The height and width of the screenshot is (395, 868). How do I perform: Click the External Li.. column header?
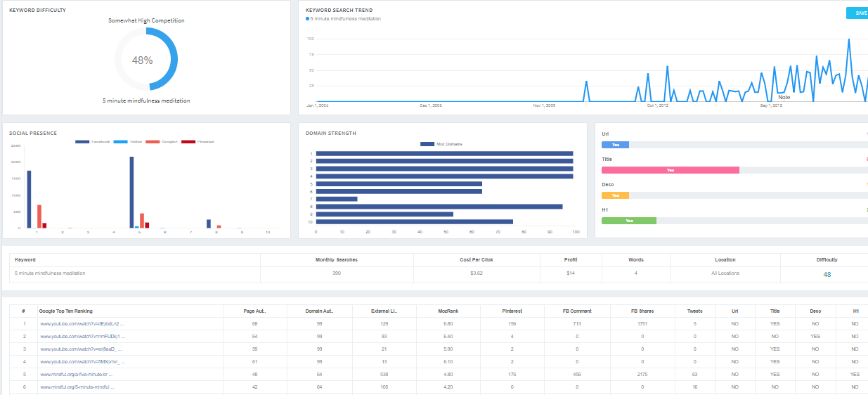(384, 311)
